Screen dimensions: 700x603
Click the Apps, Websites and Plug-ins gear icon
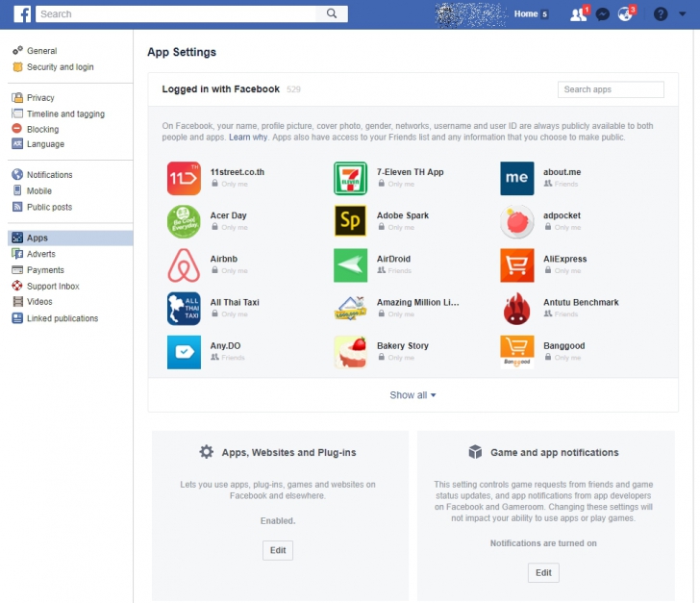(x=206, y=452)
